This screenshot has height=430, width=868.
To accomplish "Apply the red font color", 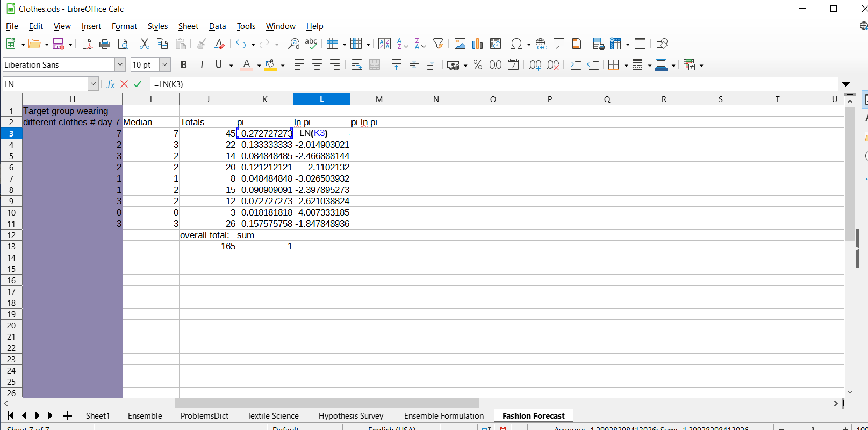I will (247, 65).
